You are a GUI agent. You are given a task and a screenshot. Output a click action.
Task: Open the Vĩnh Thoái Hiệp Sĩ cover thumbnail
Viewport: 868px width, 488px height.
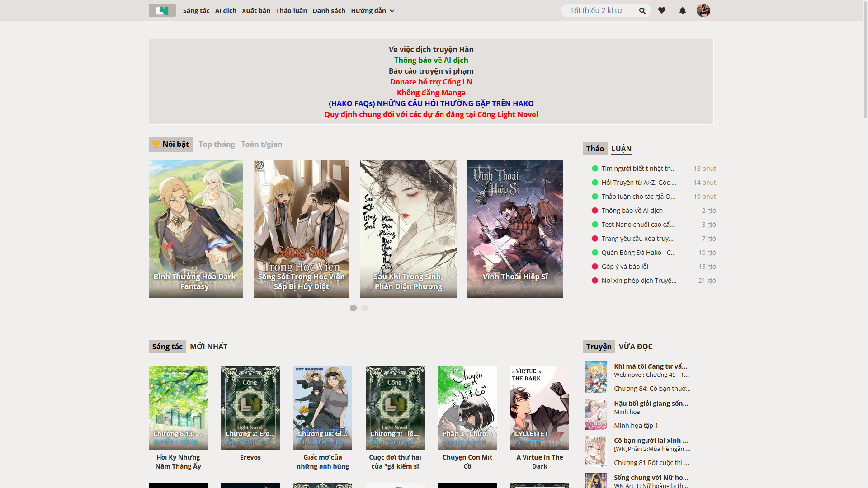(x=515, y=229)
